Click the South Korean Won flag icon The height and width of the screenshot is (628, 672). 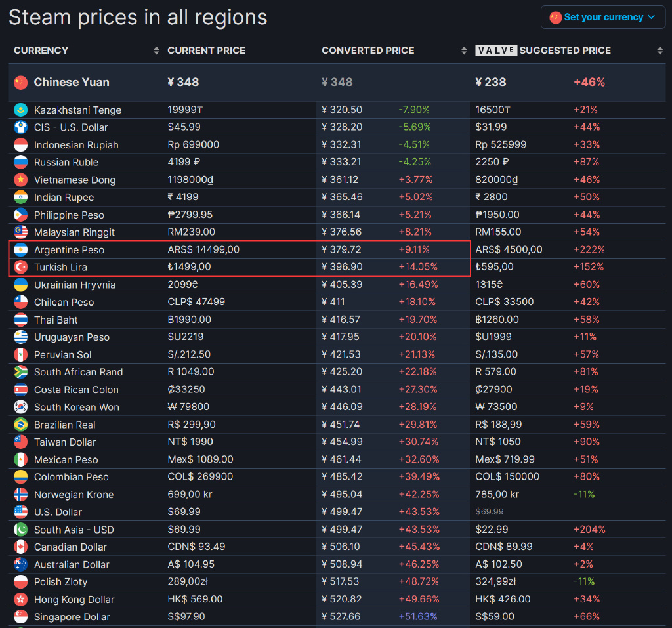point(20,407)
